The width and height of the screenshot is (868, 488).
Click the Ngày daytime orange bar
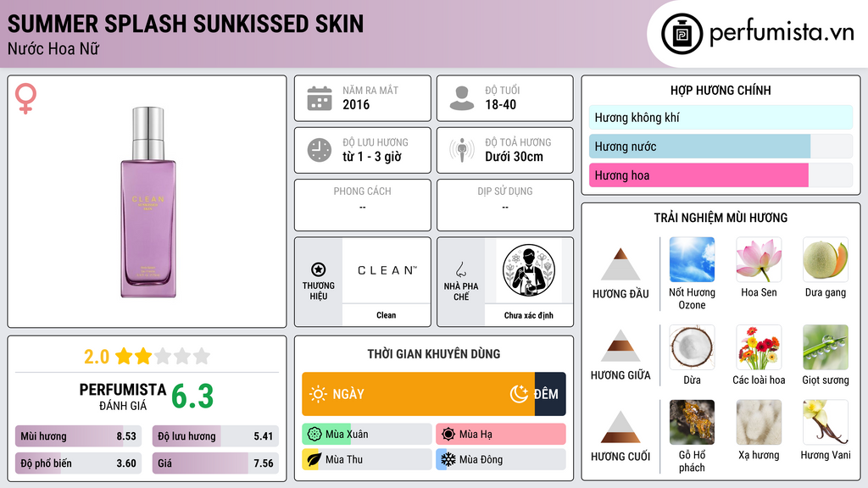[x=418, y=394]
